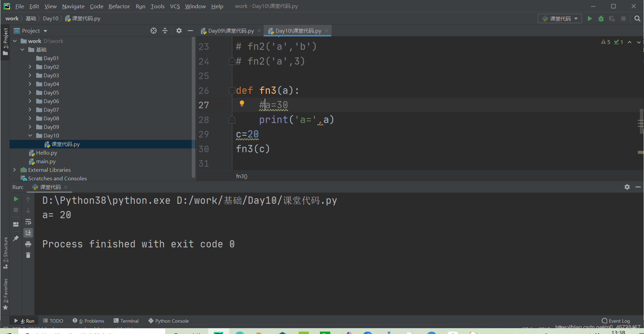Collapse the Day10 folder
The height and width of the screenshot is (334, 644).
click(x=30, y=135)
